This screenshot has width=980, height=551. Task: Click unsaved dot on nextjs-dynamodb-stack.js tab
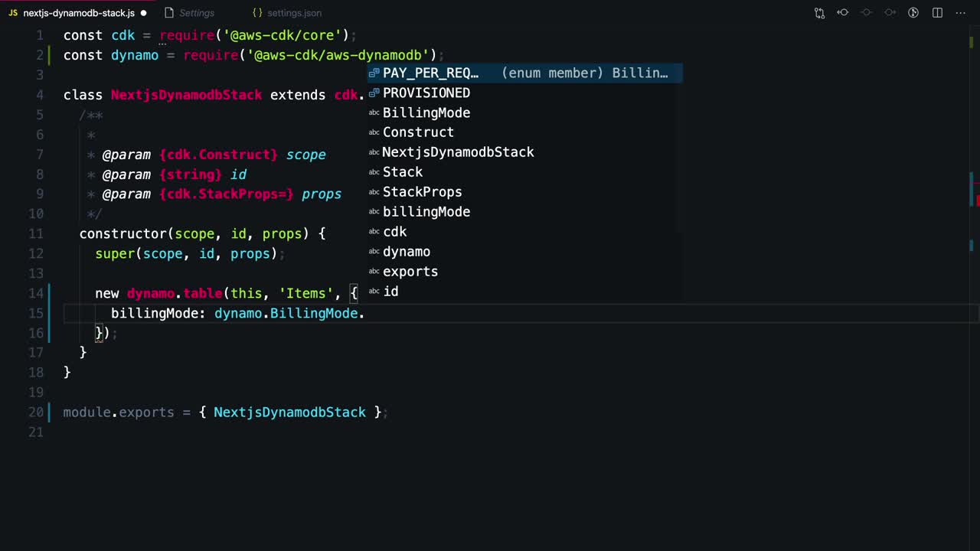(x=143, y=13)
